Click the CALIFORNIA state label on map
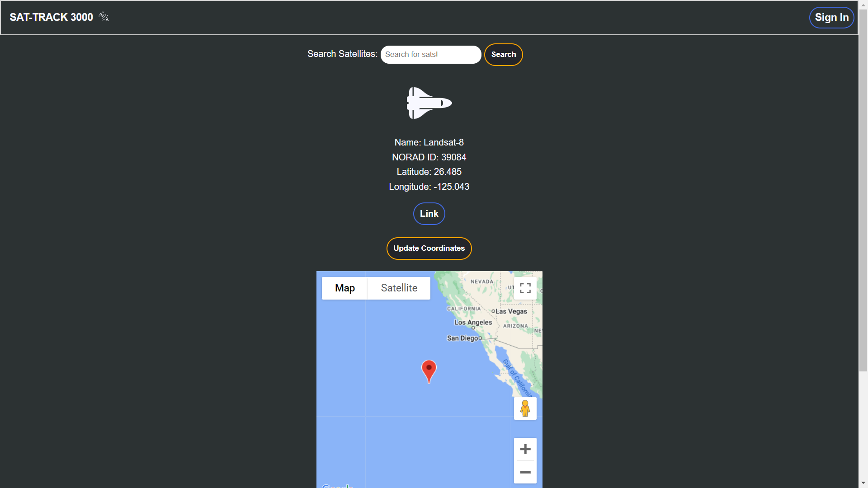The image size is (868, 488). click(x=464, y=309)
